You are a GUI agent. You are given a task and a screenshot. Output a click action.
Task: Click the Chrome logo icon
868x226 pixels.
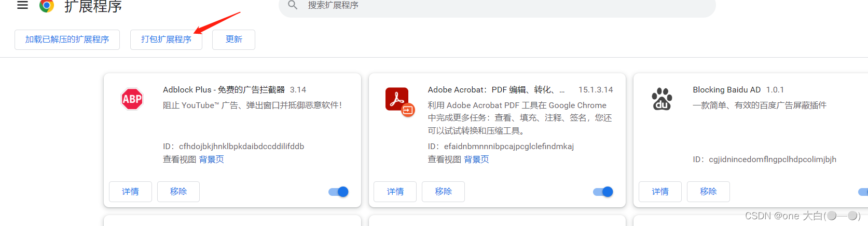click(47, 6)
